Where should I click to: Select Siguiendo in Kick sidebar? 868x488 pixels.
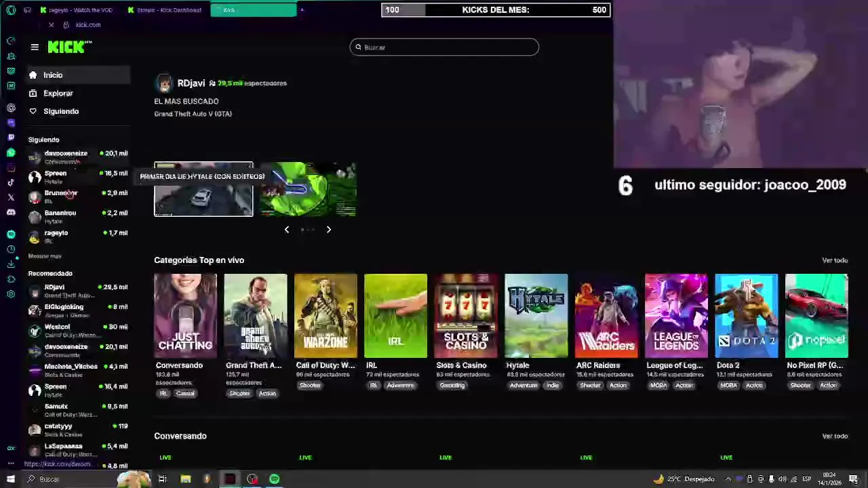pos(79,111)
